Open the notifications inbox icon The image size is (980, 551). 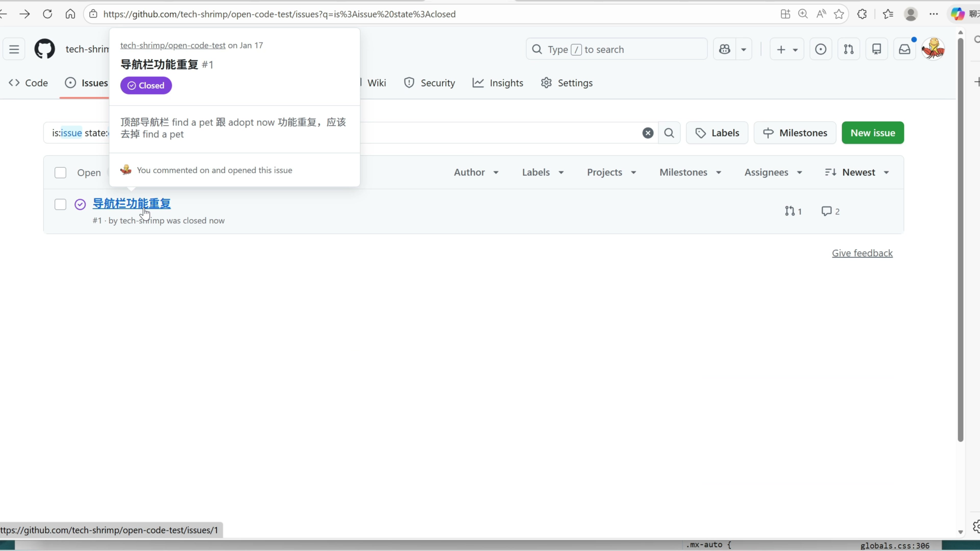pos(904,49)
